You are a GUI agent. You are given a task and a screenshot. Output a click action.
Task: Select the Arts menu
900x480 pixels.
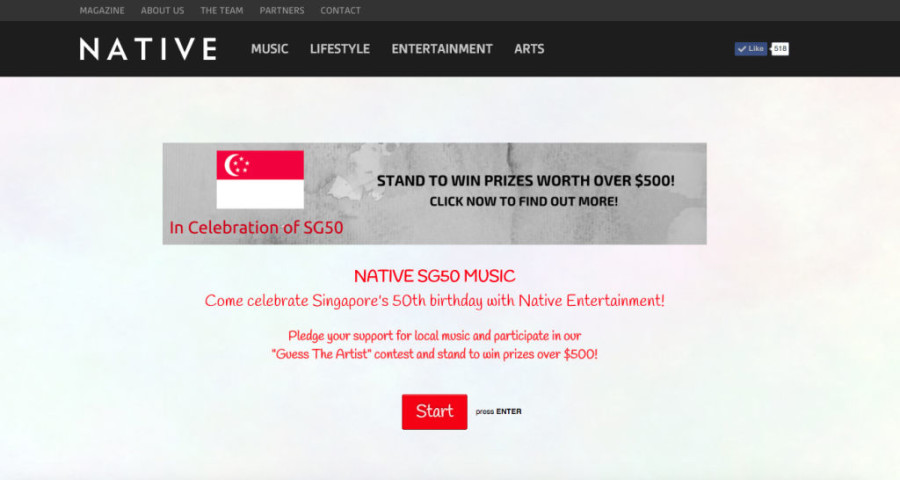pyautogui.click(x=529, y=49)
